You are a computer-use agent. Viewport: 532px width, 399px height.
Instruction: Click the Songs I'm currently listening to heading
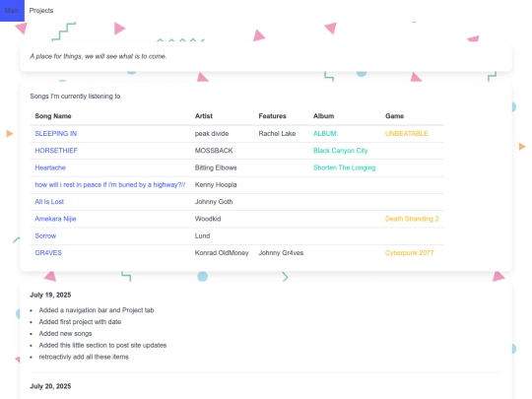click(75, 97)
